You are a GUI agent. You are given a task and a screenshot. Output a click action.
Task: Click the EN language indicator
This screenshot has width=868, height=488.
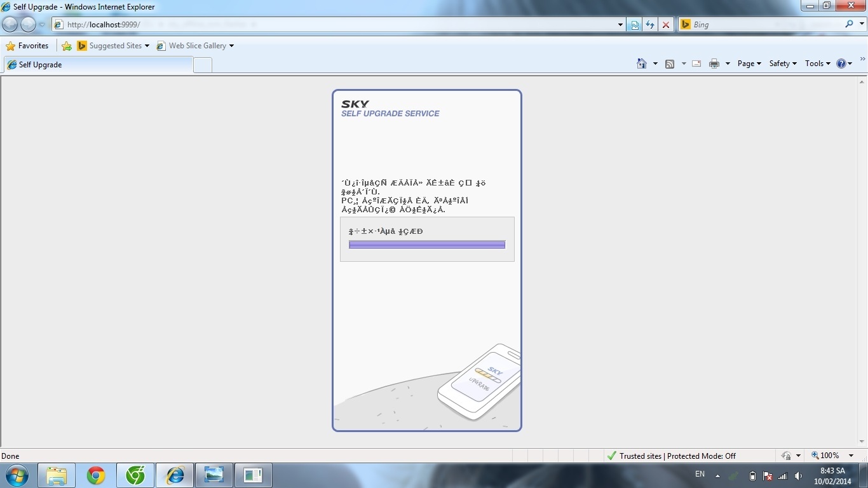[x=700, y=474]
